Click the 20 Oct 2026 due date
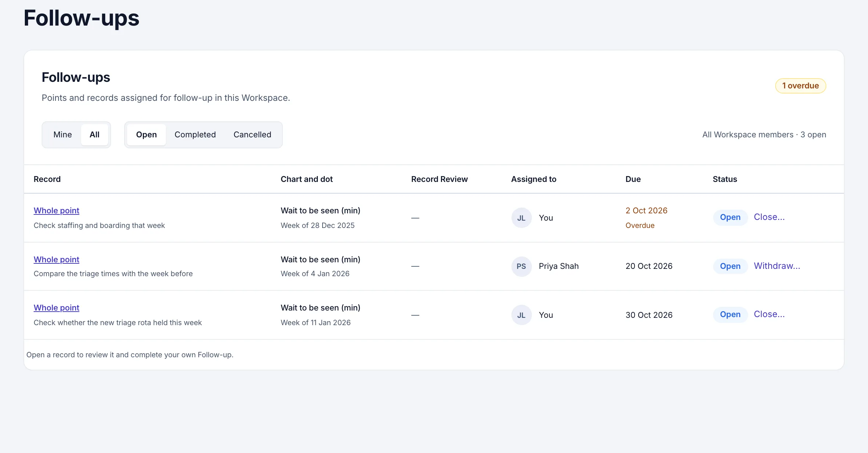Image resolution: width=868 pixels, height=453 pixels. (649, 266)
